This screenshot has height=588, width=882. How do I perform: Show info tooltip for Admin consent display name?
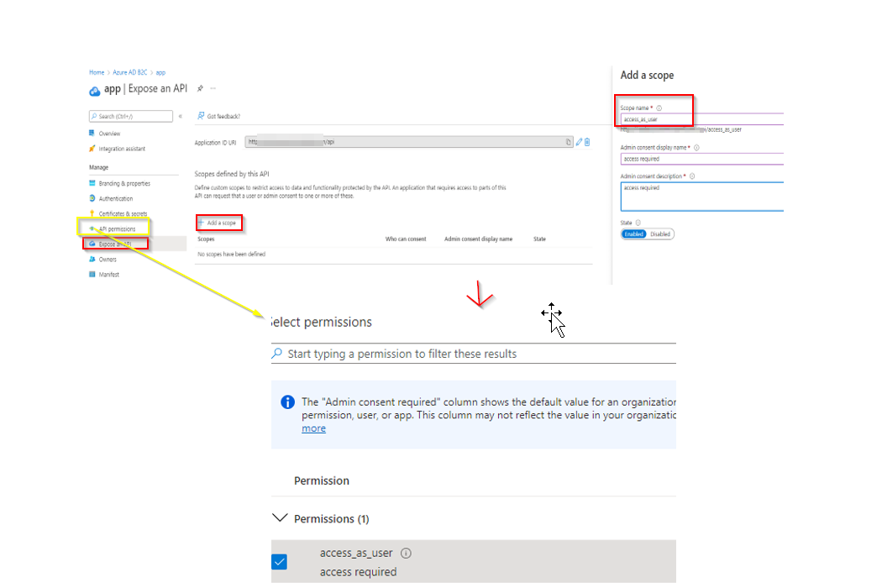click(696, 148)
